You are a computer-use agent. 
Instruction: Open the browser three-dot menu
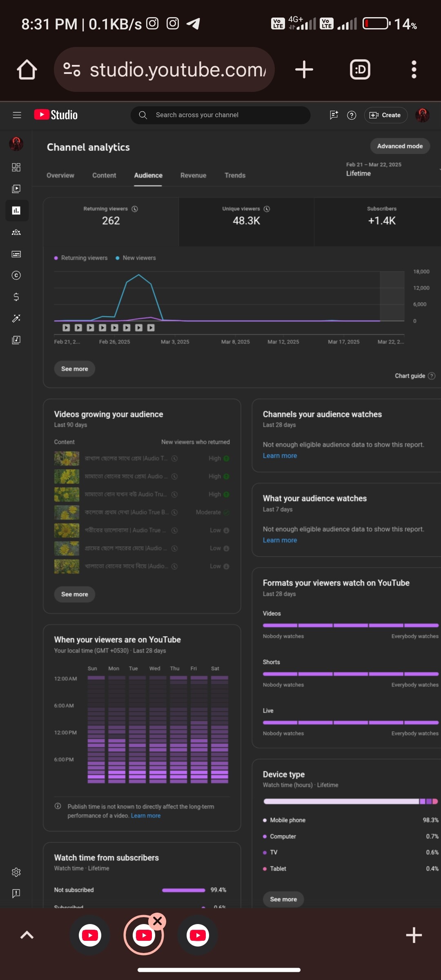coord(414,69)
